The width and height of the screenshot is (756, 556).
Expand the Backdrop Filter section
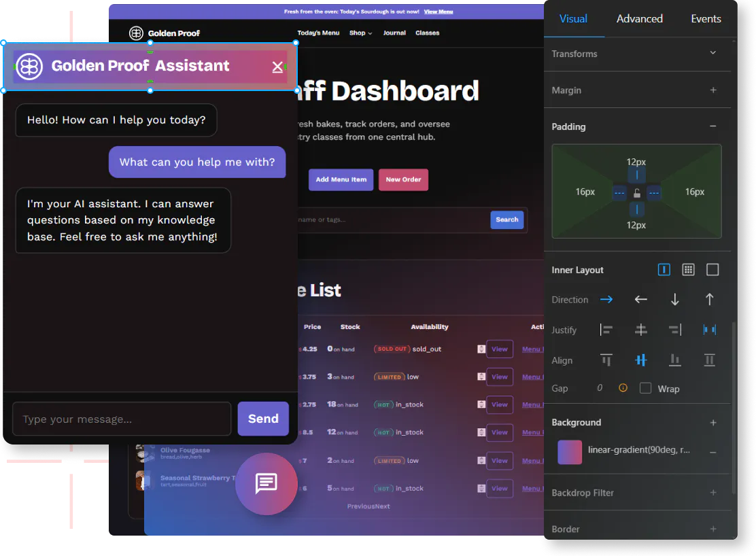pyautogui.click(x=713, y=493)
